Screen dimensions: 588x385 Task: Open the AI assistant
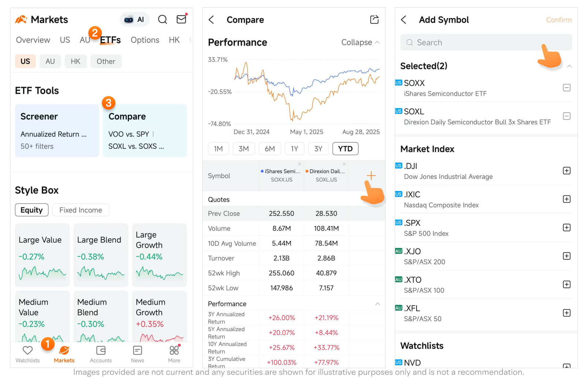(134, 19)
